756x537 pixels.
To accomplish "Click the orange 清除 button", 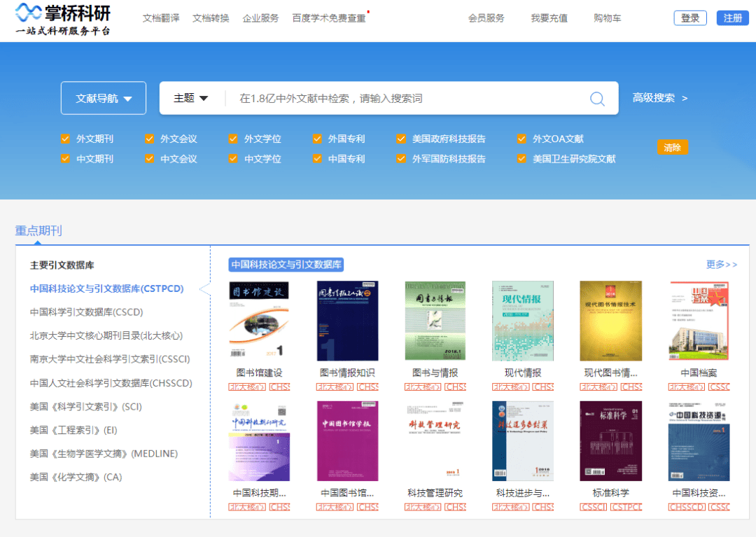I will tap(672, 148).
